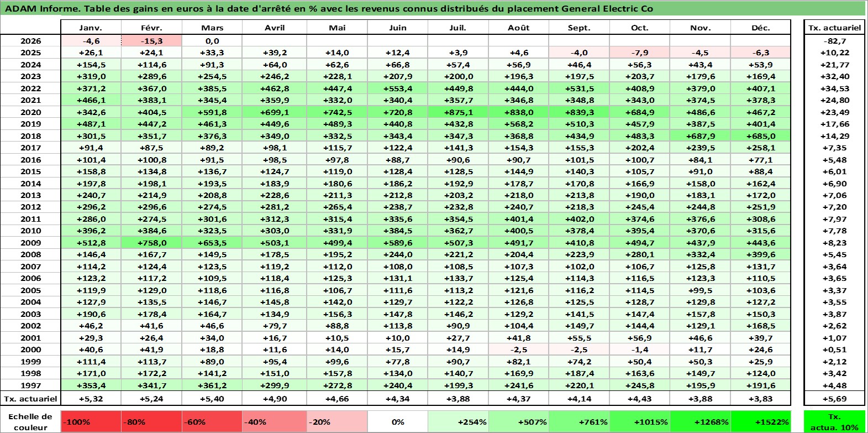Click the March 2013 cell showing +208,8

[x=212, y=195]
